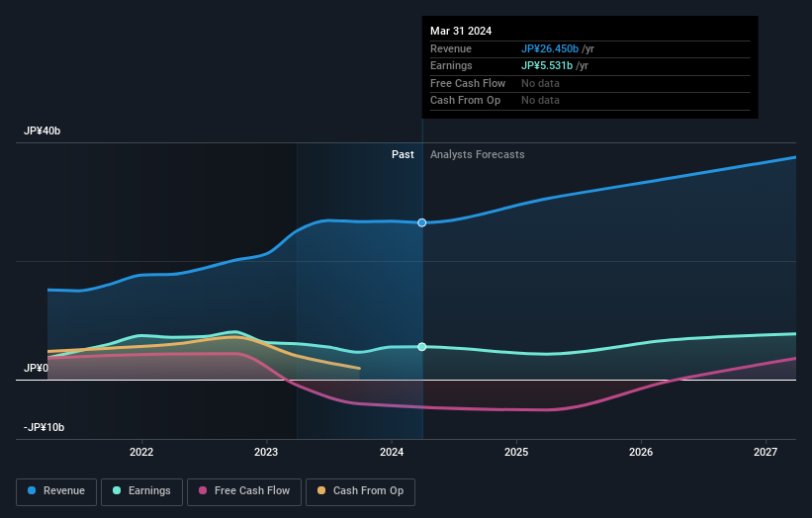The image size is (812, 518).
Task: Click the Mar 31 2024 tooltip date
Action: [461, 31]
